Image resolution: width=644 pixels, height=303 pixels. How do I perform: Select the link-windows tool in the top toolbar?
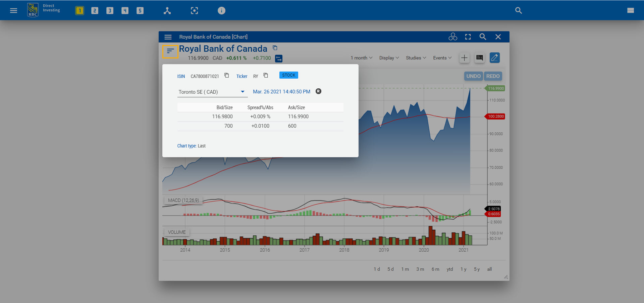coord(167,10)
